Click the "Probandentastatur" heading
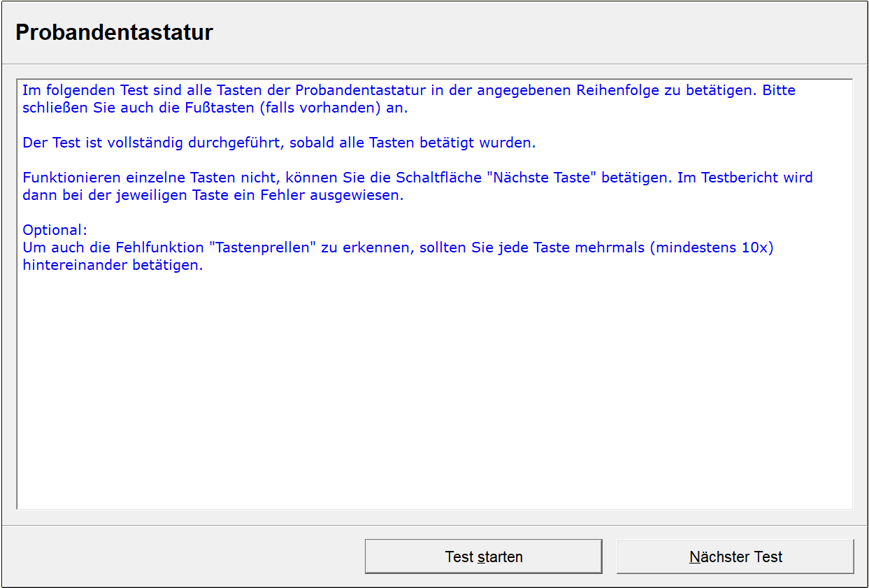The width and height of the screenshot is (869, 588). click(114, 32)
